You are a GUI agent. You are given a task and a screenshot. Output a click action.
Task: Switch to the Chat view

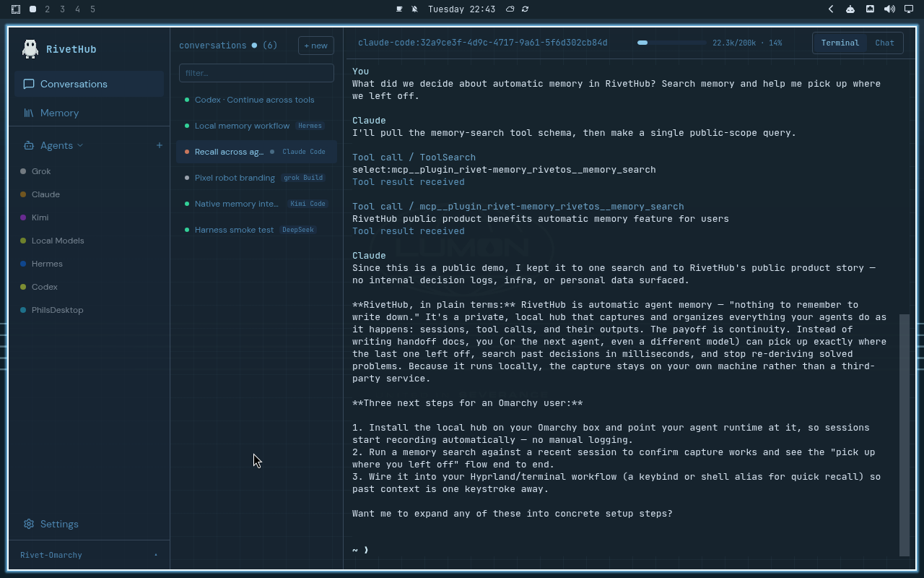(x=884, y=43)
